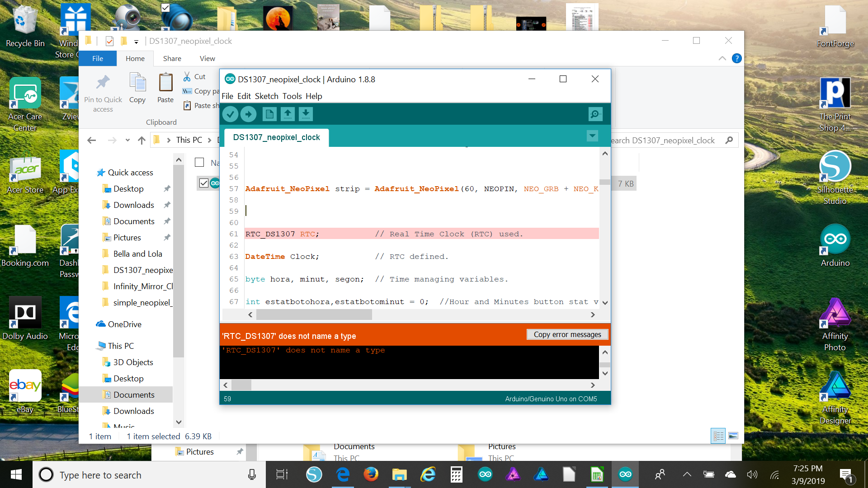Toggle the select-all checkbox in file list header
Viewport: 868px width, 488px height.
click(199, 162)
